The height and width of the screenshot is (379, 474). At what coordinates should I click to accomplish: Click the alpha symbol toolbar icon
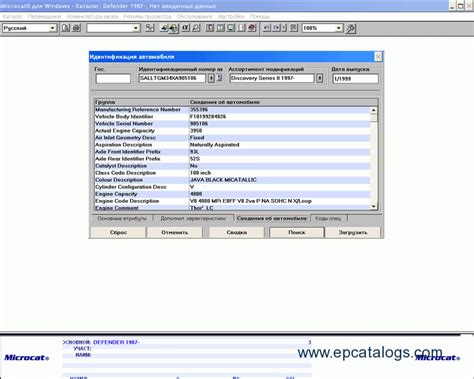(x=185, y=28)
